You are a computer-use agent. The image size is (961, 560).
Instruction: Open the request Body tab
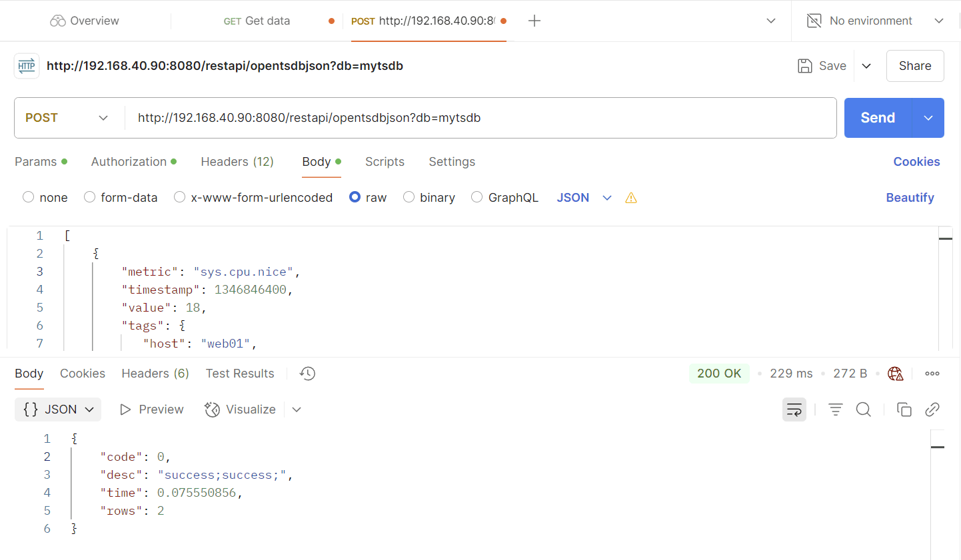click(x=321, y=162)
